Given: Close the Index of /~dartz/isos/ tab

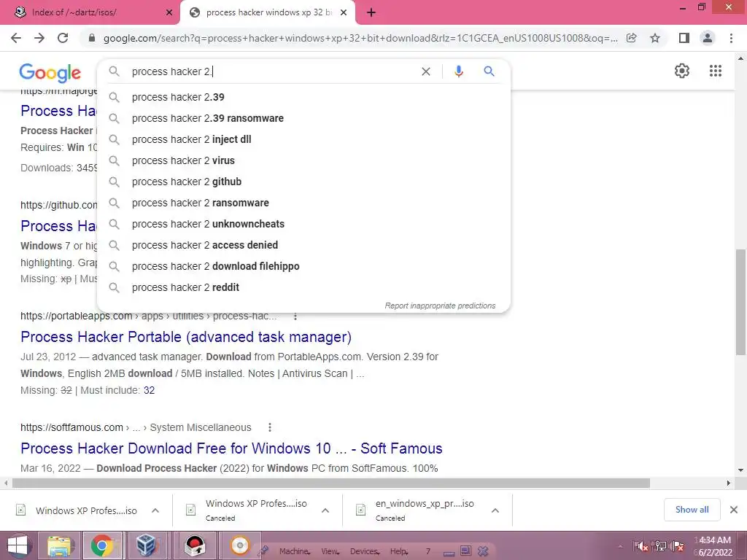Looking at the screenshot, I should pos(169,13).
